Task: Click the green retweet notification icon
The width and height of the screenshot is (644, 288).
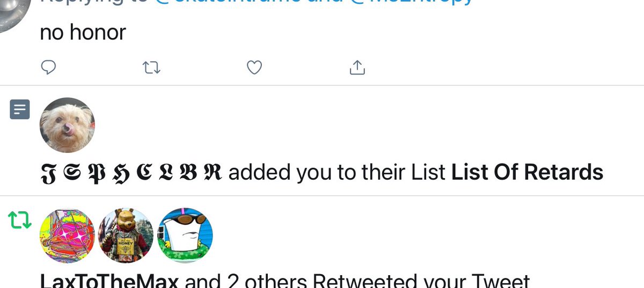Action: pyautogui.click(x=20, y=220)
